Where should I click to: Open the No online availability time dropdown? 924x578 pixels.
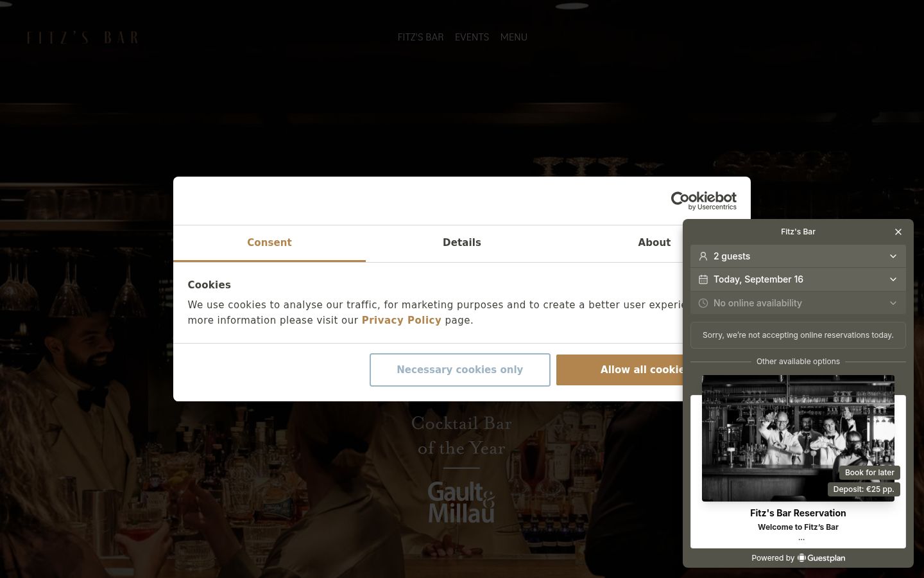798,303
